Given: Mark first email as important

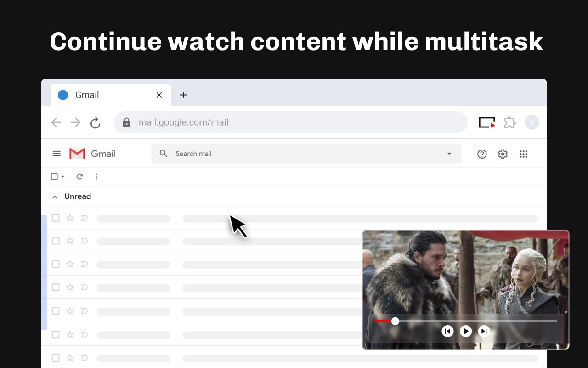Looking at the screenshot, I should coord(84,218).
